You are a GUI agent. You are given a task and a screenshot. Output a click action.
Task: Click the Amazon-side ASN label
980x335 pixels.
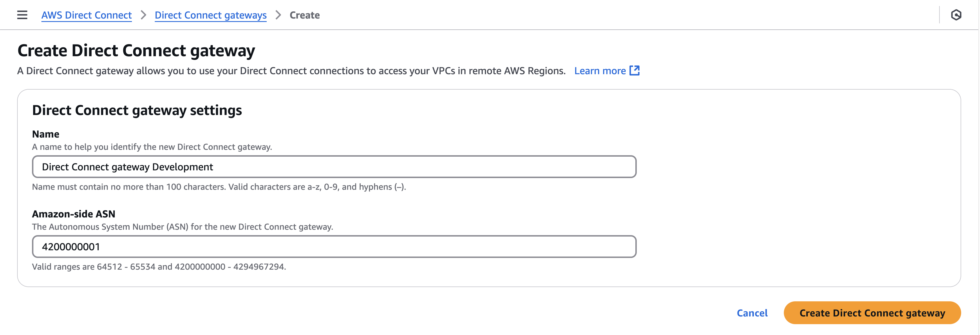[x=73, y=214]
